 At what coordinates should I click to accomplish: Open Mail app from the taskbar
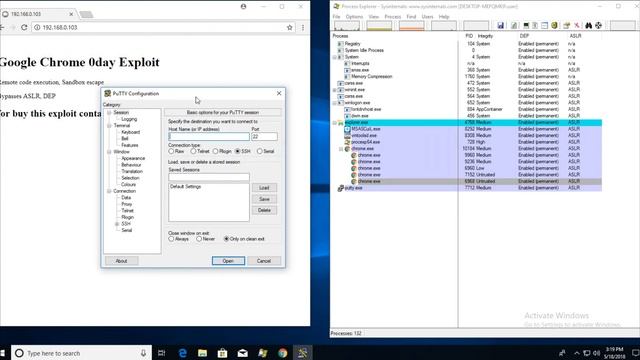click(x=242, y=353)
